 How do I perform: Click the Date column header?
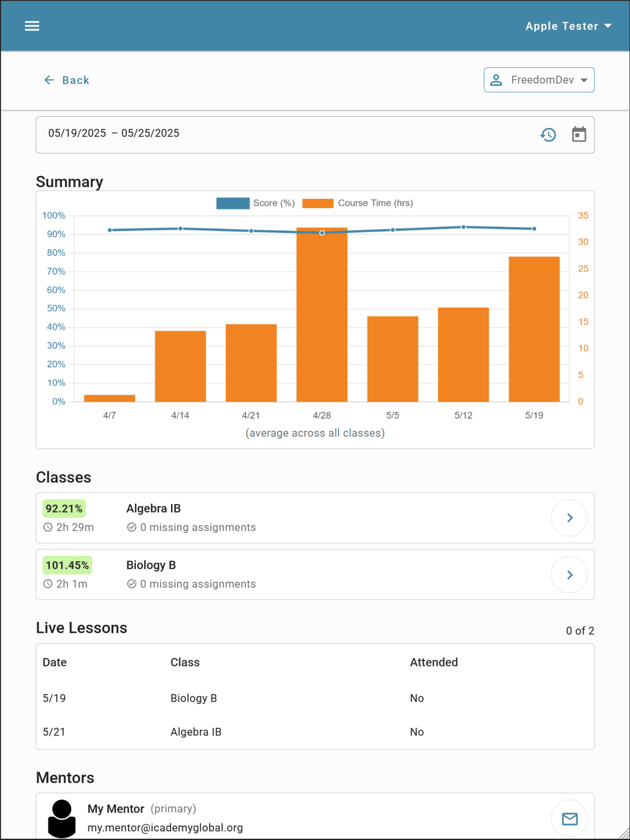pyautogui.click(x=55, y=662)
